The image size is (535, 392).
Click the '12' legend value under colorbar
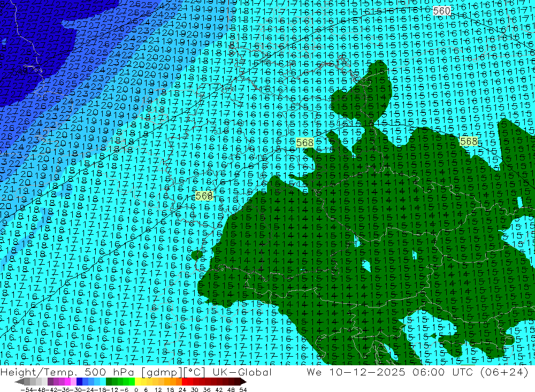[x=158, y=390]
